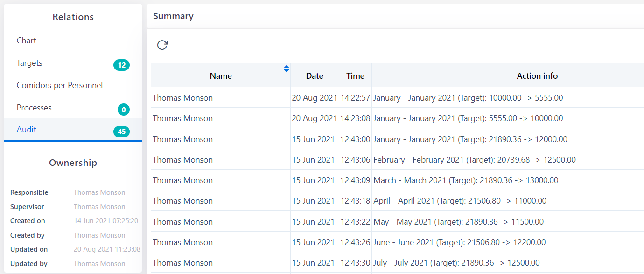
Task: Click date 20 Aug 2021 in 14:22:57 row
Action: coord(315,98)
